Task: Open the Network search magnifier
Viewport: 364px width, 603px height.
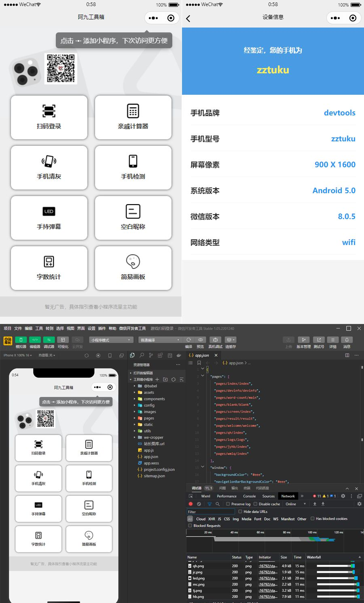Action: pyautogui.click(x=218, y=504)
